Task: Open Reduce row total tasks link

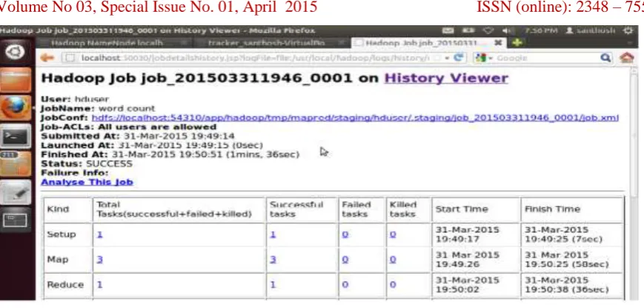Action: (99, 284)
